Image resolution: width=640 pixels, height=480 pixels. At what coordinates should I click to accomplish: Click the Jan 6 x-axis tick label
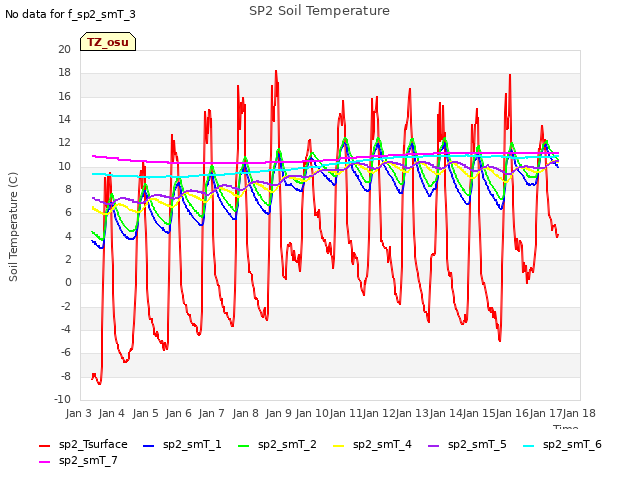click(178, 413)
